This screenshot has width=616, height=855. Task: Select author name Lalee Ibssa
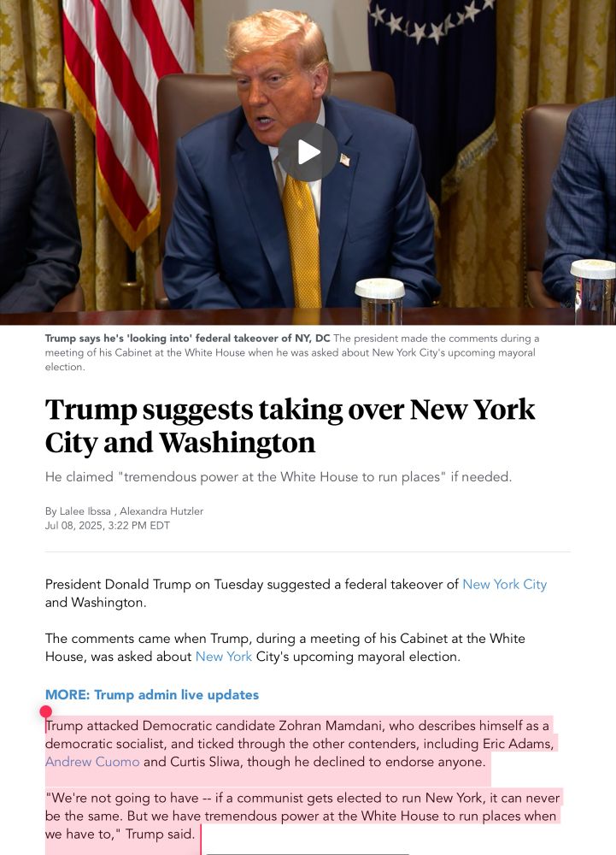85,511
